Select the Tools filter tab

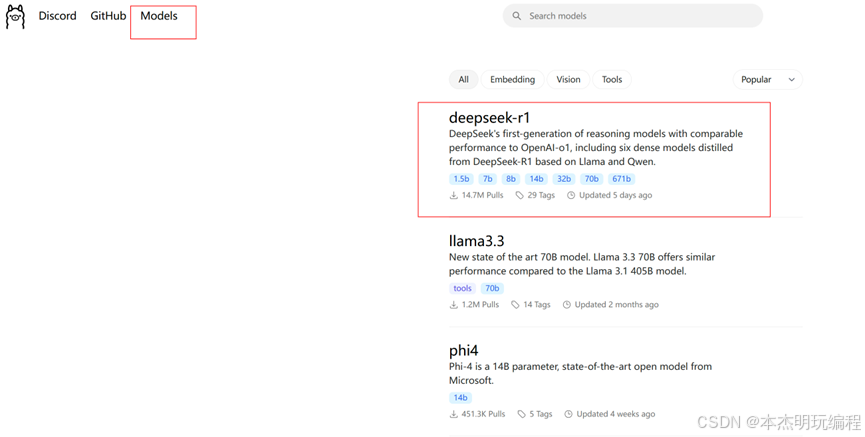tap(612, 79)
